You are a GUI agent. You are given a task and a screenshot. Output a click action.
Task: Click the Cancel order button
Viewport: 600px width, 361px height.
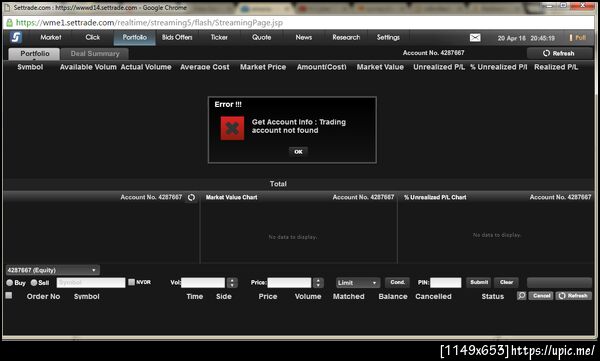[541, 296]
